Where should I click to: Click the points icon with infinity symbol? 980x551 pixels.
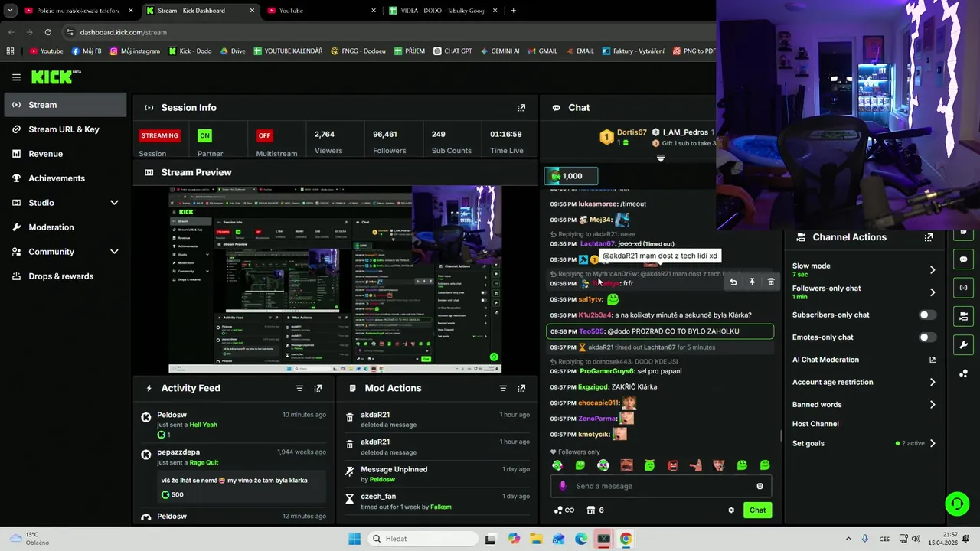tap(563, 510)
